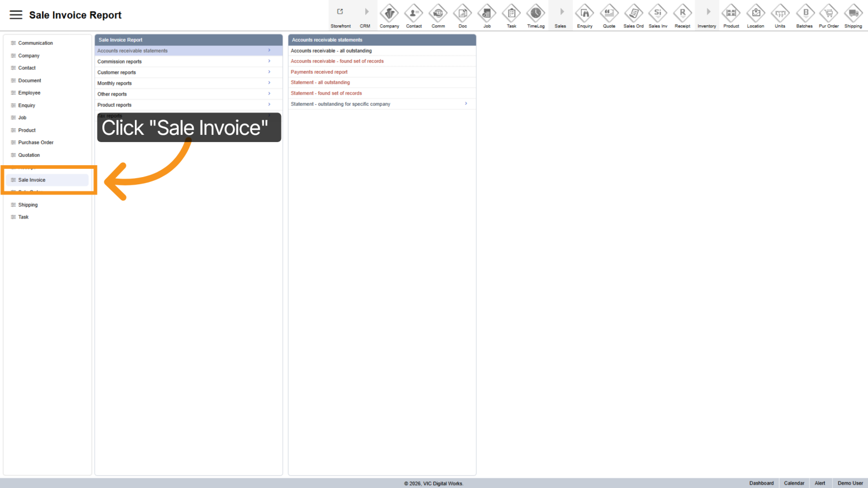This screenshot has height=488, width=868.
Task: Click the Company toolbar icon
Action: 389,13
